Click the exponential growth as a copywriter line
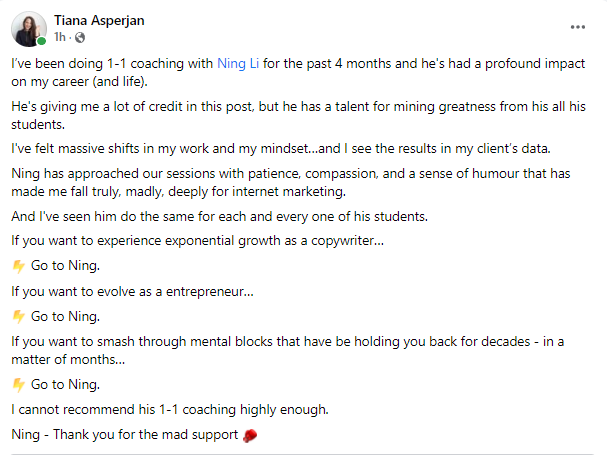This screenshot has height=455, width=607. 198,242
